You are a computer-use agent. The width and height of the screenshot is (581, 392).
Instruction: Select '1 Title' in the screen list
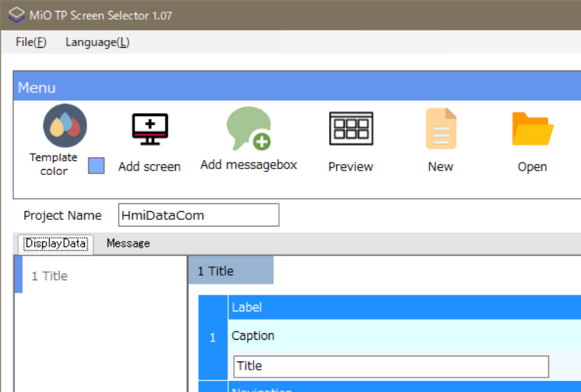coord(101,276)
